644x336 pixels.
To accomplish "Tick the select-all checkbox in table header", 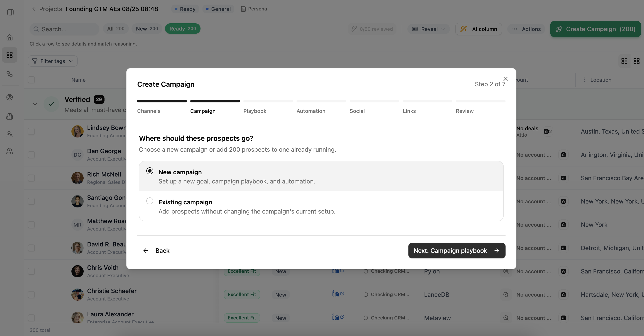I will pyautogui.click(x=31, y=80).
